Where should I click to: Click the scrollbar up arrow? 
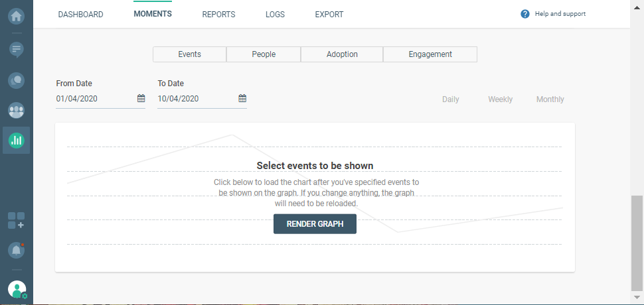[x=637, y=7]
